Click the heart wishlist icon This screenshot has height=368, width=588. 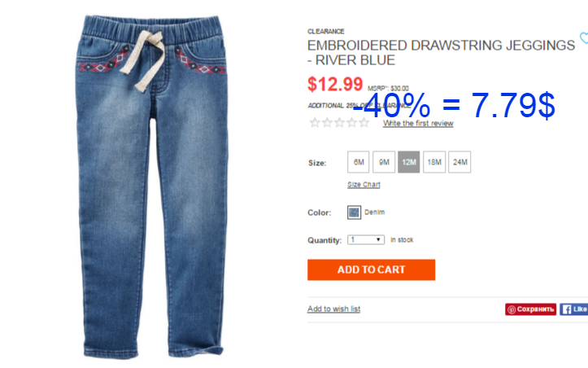(x=584, y=38)
